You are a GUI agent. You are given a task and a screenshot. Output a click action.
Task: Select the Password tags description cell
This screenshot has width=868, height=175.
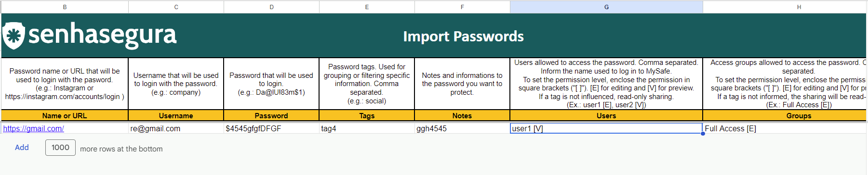[367, 84]
